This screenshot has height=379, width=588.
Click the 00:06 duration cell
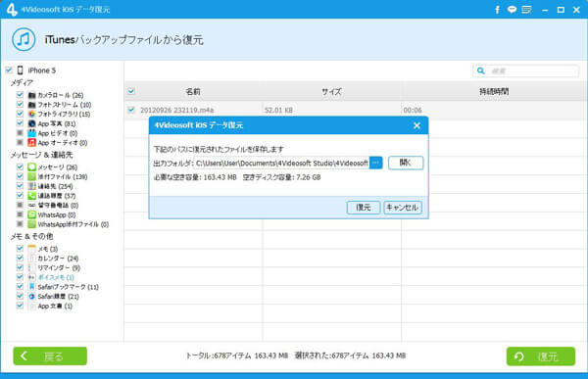click(413, 110)
